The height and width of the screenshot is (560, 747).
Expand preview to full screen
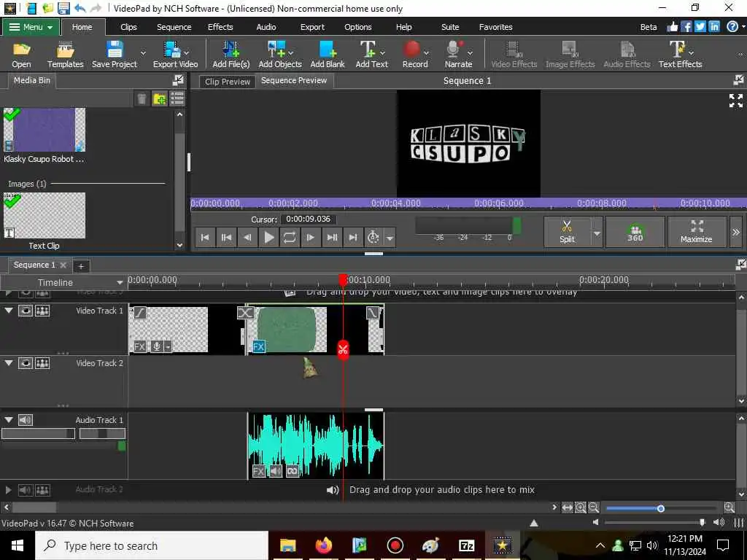click(x=735, y=101)
